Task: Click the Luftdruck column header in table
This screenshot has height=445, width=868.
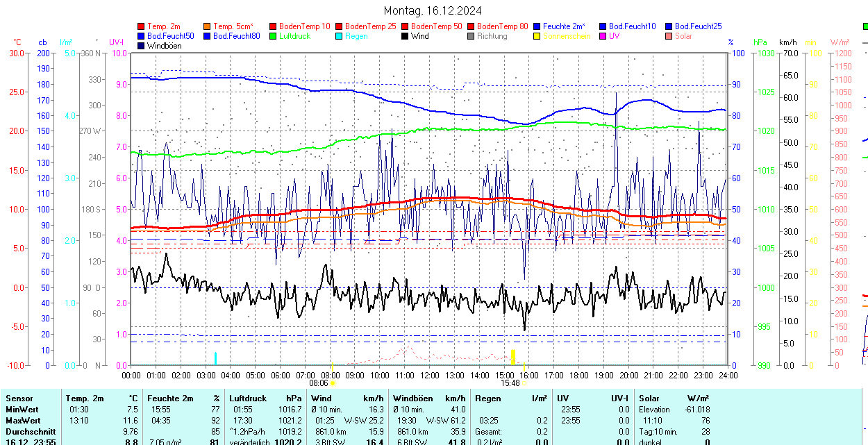Action: click(247, 398)
